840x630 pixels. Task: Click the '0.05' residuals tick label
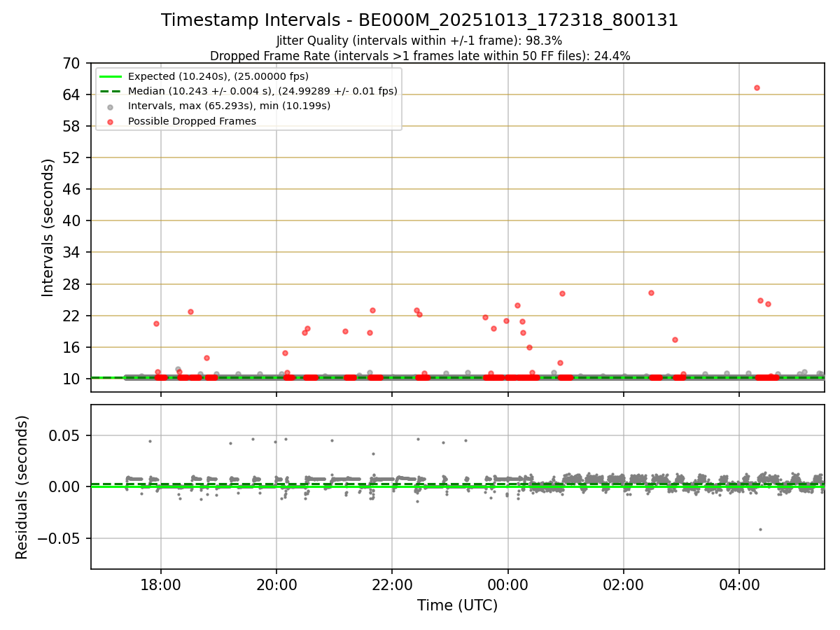coord(66,435)
